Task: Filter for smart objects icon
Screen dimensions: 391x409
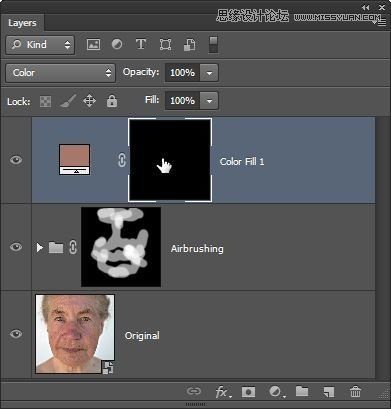Action: pyautogui.click(x=190, y=45)
